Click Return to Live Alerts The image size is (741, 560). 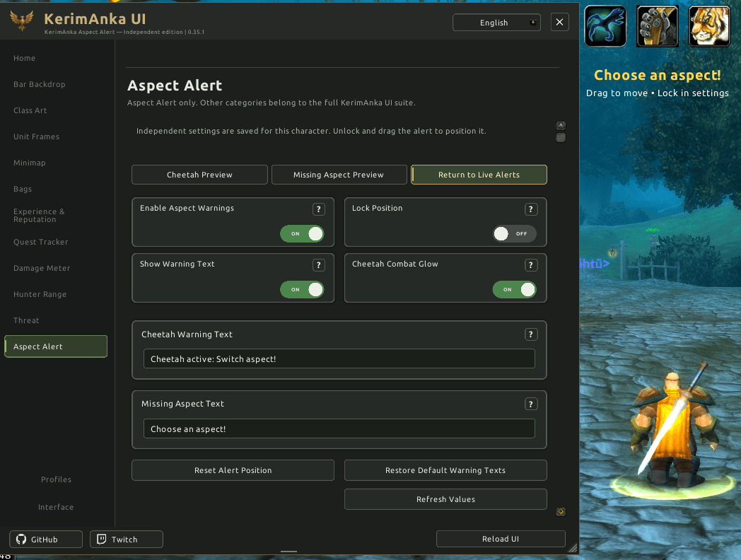pyautogui.click(x=479, y=175)
